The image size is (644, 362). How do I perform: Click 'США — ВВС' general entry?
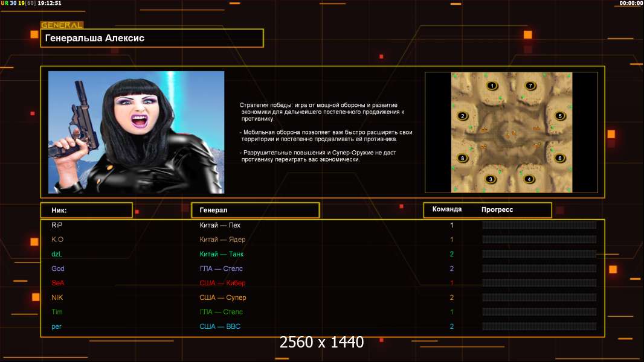[220, 327]
